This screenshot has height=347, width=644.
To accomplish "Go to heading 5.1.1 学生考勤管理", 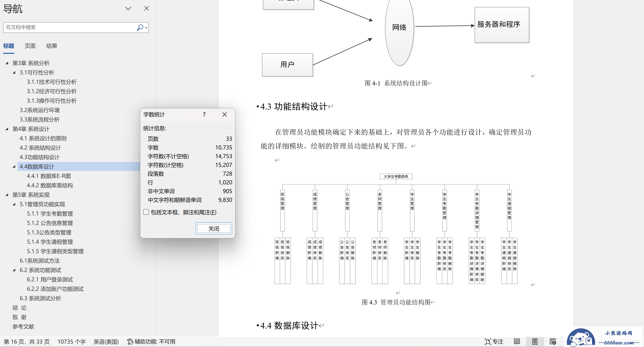I will pyautogui.click(x=50, y=213).
